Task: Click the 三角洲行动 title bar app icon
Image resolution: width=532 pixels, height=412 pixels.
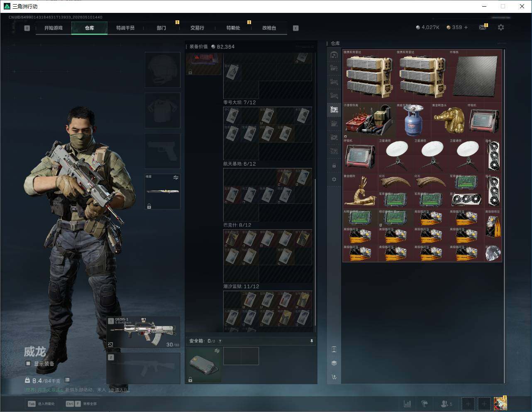Action: tap(7, 6)
